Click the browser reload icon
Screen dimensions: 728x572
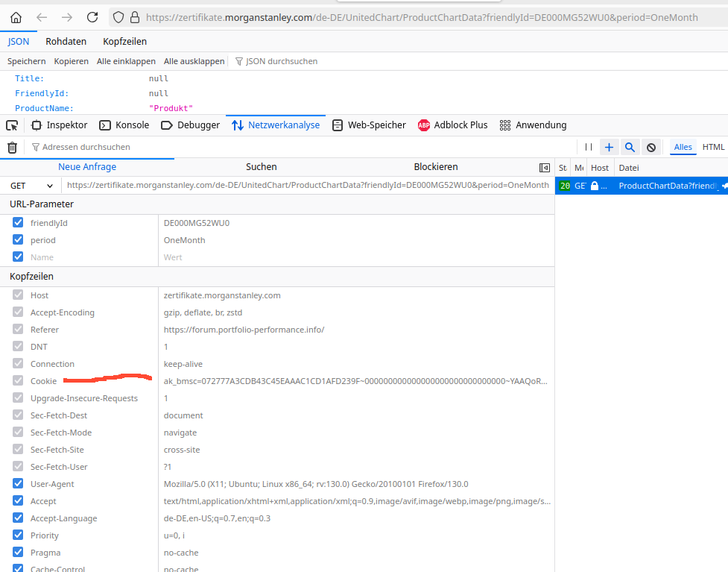coord(92,18)
